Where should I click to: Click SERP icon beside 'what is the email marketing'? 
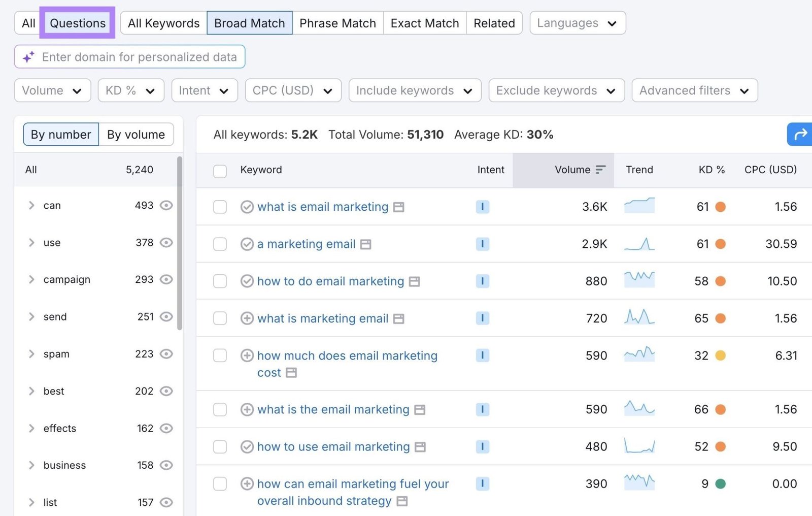click(420, 410)
